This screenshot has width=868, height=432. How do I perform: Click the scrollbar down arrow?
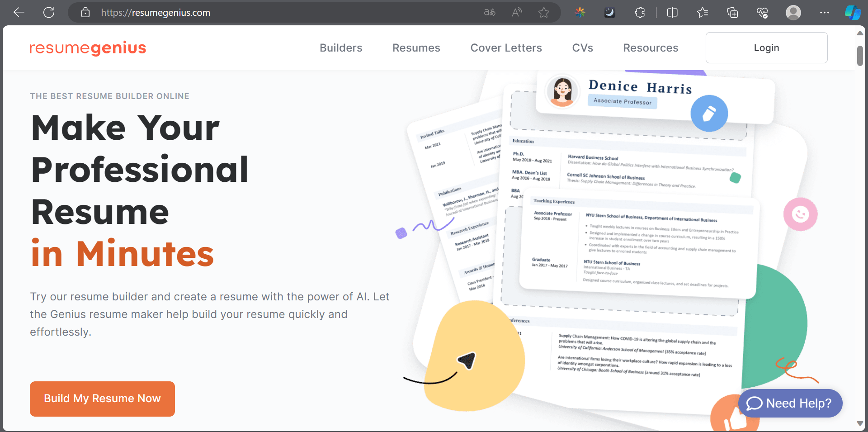(x=860, y=423)
